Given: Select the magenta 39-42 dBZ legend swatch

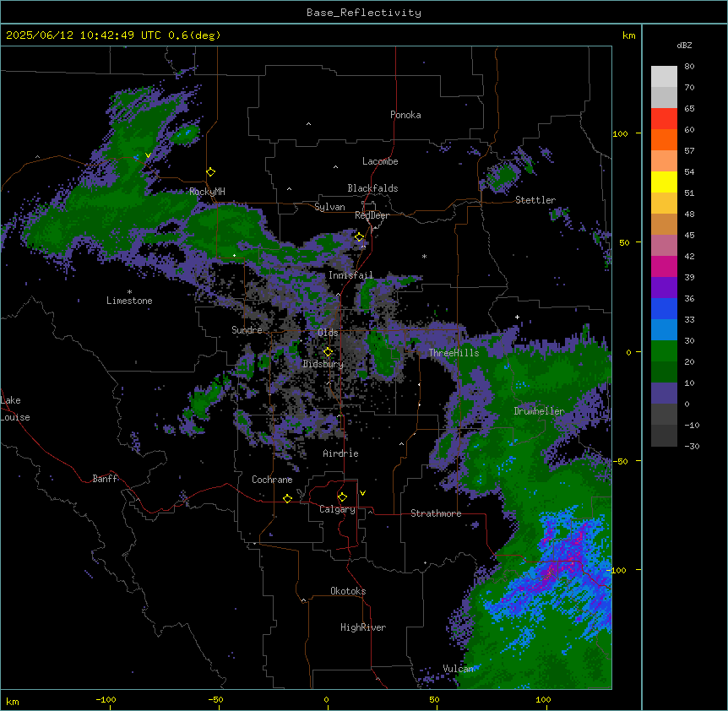Looking at the screenshot, I should coord(664,267).
